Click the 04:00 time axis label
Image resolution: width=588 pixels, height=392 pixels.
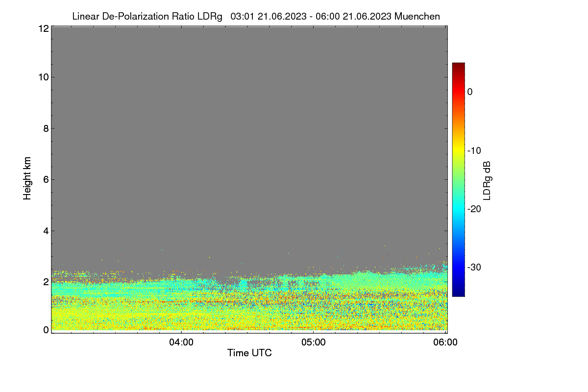(x=181, y=343)
